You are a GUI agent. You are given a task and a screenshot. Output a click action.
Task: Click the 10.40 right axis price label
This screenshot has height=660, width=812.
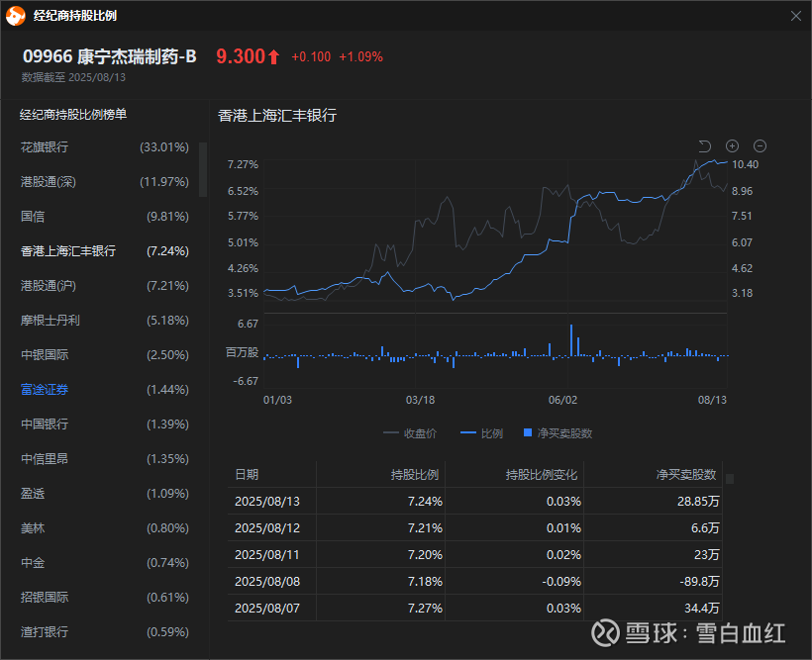(745, 164)
